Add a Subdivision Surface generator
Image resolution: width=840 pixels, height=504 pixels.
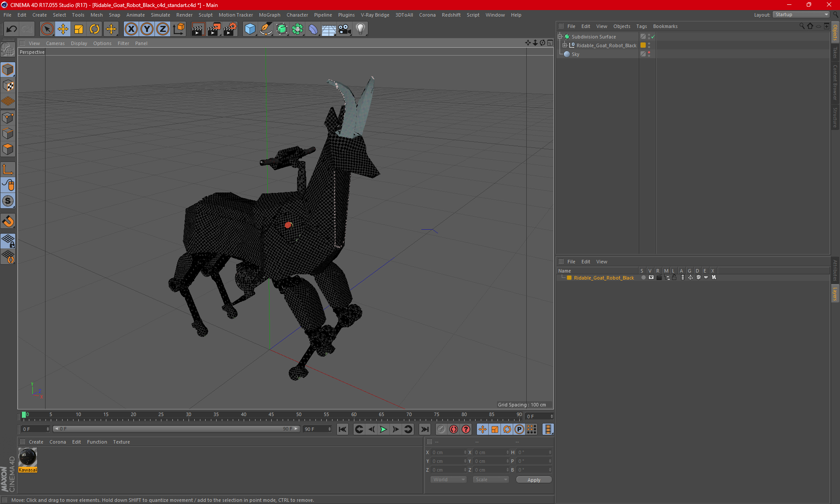coord(282,29)
